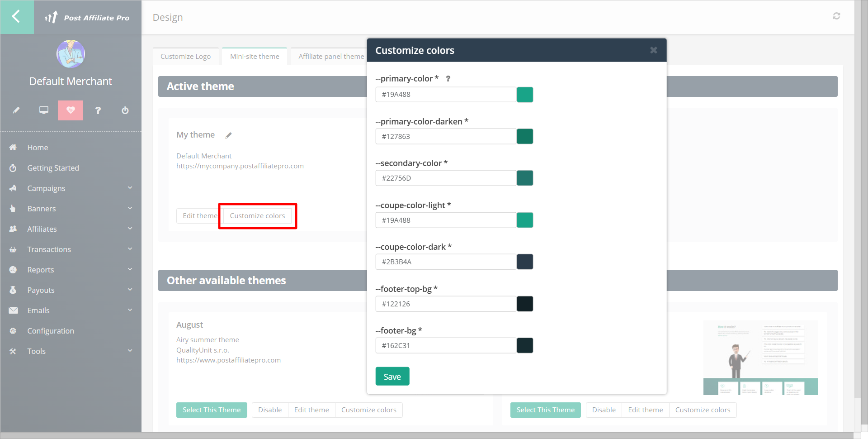Image resolution: width=868 pixels, height=439 pixels.
Task: Open help question mark in sidebar
Action: (x=98, y=110)
